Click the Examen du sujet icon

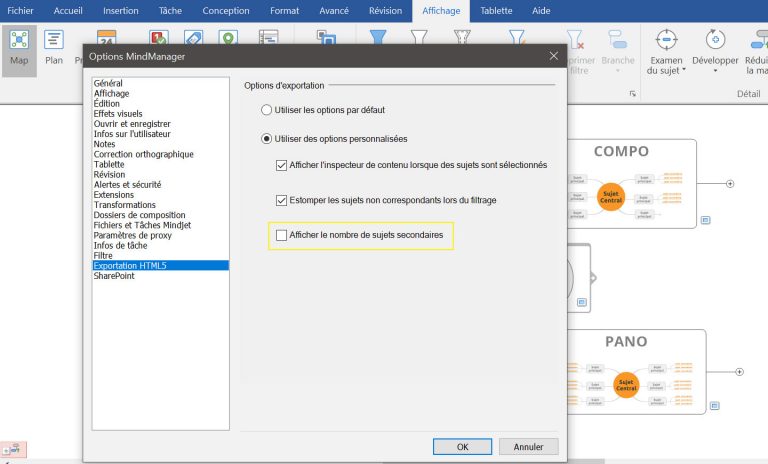tap(666, 40)
